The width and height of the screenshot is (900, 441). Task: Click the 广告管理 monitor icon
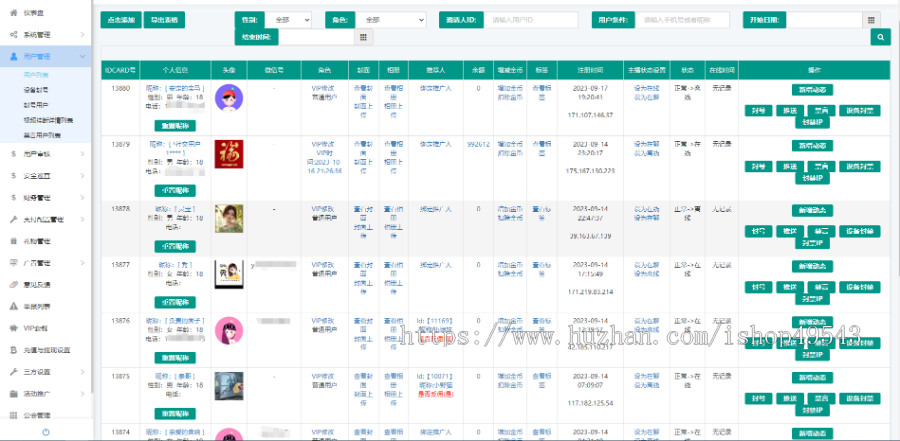(x=13, y=263)
